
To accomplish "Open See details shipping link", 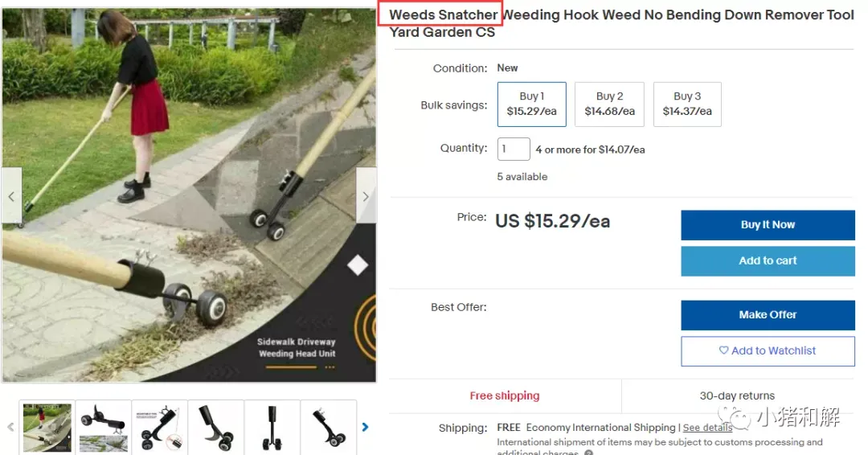I will (707, 428).
